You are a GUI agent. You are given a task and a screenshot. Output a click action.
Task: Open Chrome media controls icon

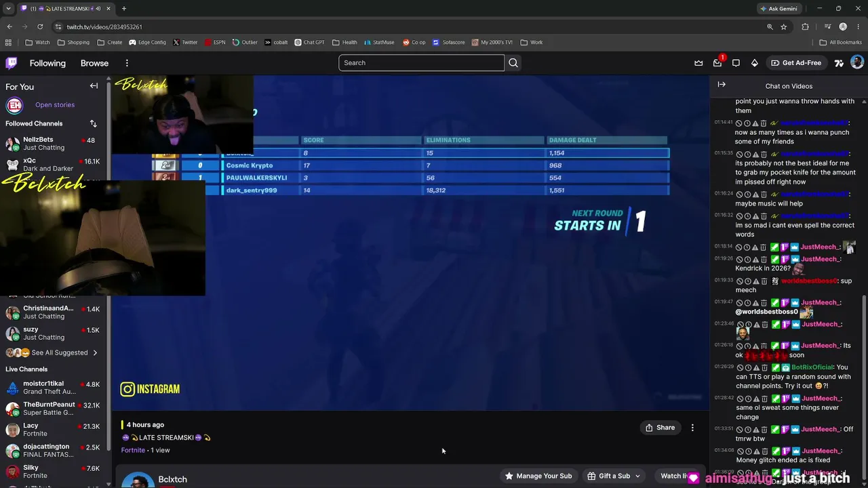828,26
